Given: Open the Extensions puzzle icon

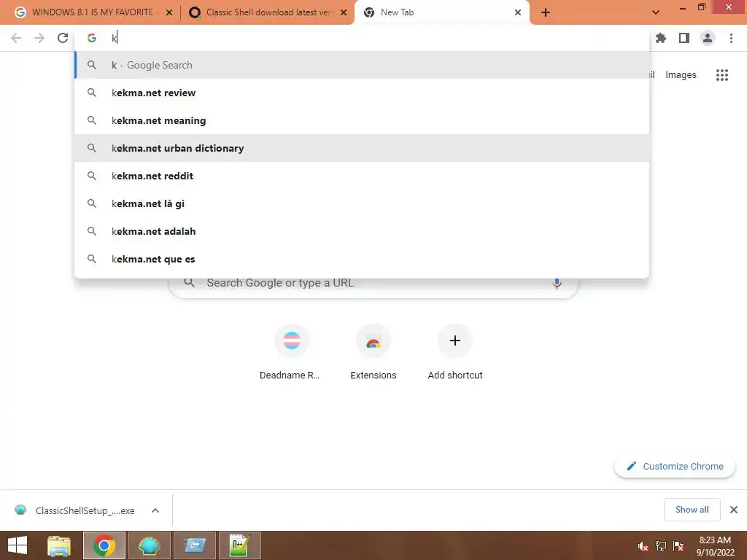Looking at the screenshot, I should tap(661, 38).
